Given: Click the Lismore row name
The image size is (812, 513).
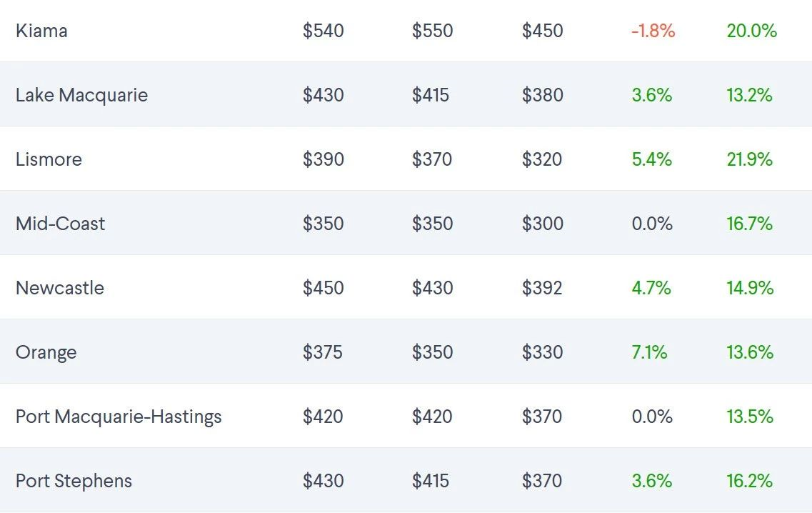Looking at the screenshot, I should [x=49, y=159].
